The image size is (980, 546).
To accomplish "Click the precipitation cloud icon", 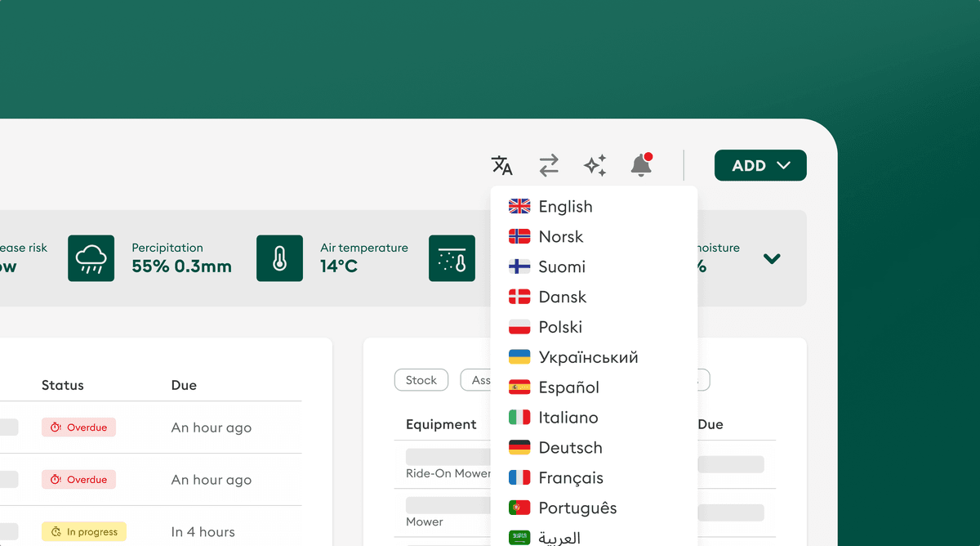I will [91, 258].
